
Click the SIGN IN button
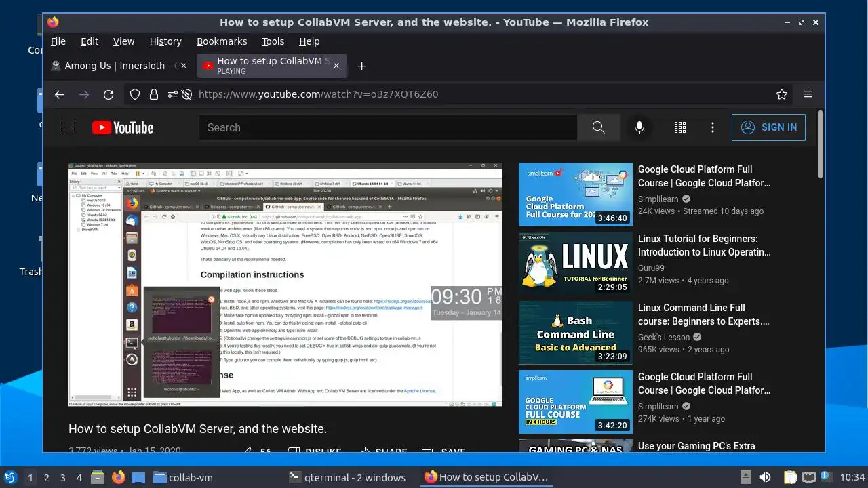[768, 127]
